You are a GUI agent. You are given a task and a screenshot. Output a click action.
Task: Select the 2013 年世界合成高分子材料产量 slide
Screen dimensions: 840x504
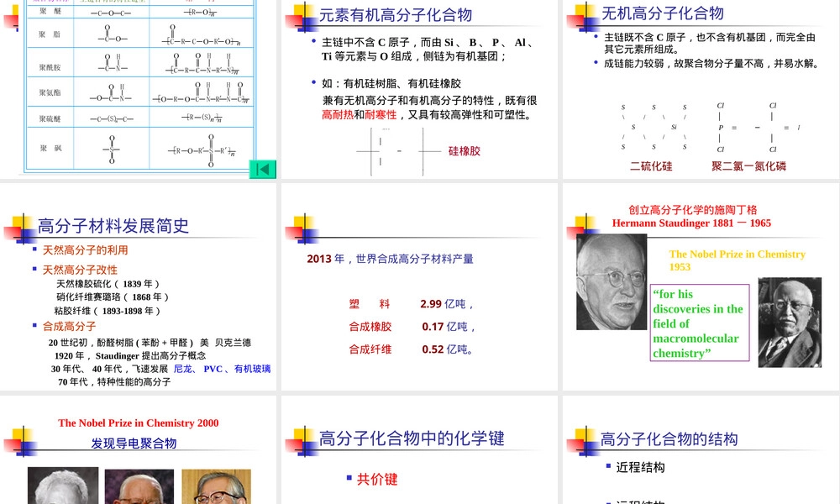click(419, 286)
